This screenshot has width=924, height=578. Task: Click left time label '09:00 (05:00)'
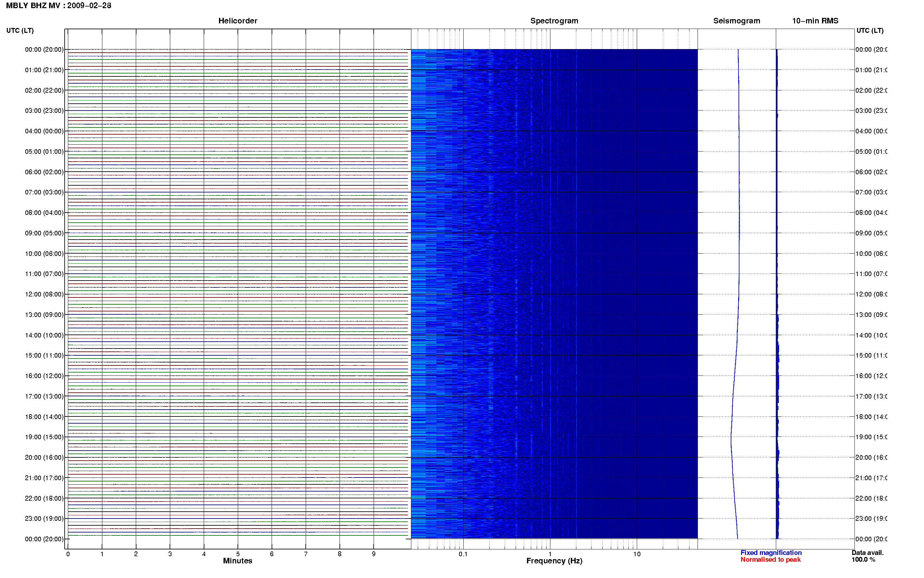click(44, 233)
